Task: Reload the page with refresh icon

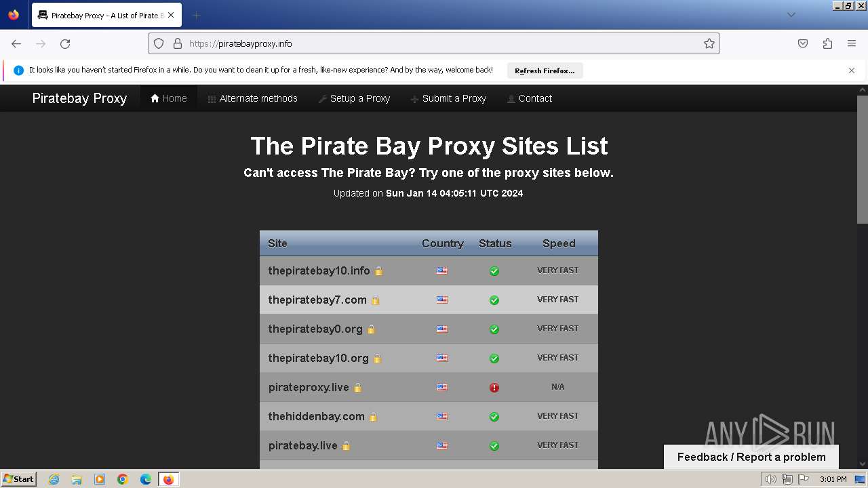Action: coord(65,43)
